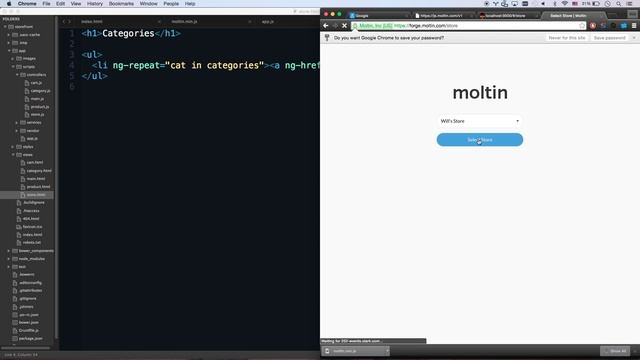Click Show All in the downloads bar
The width and height of the screenshot is (640, 360).
(x=615, y=351)
